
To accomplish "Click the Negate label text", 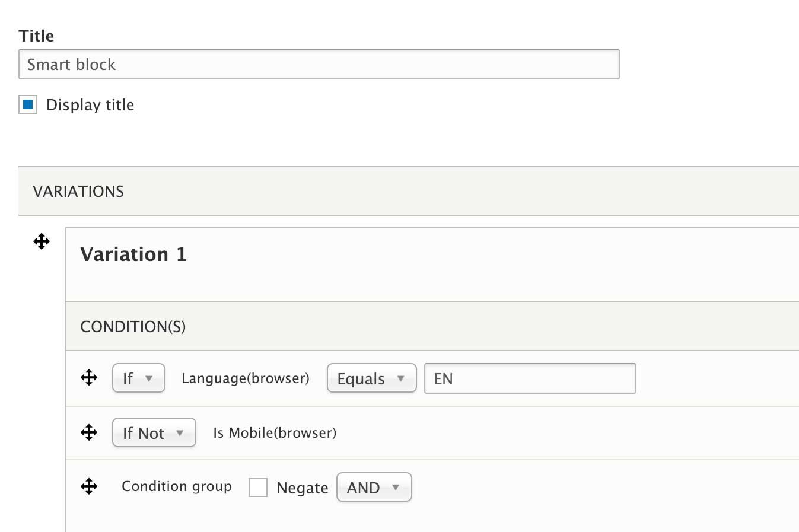I will tap(303, 488).
